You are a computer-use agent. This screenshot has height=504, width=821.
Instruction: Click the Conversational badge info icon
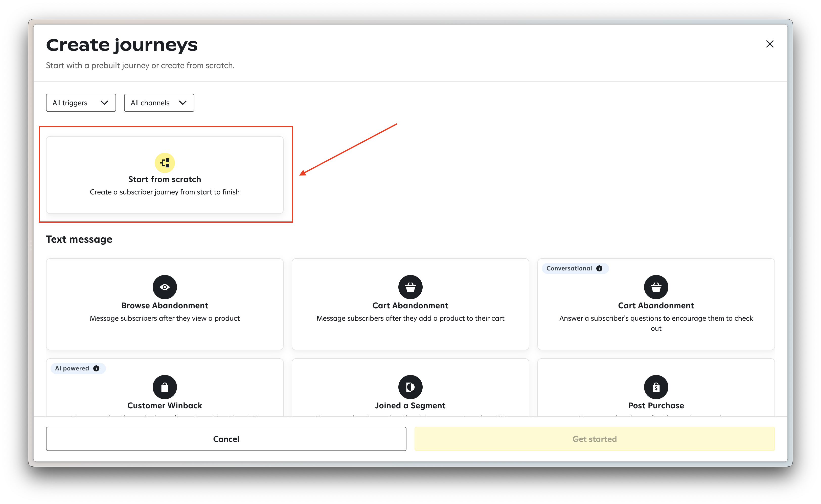tap(599, 268)
